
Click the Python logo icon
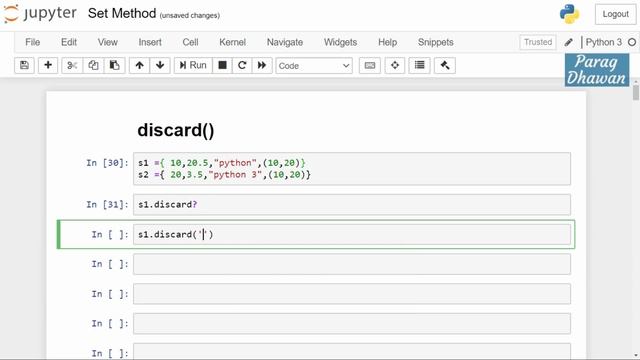[x=569, y=14]
